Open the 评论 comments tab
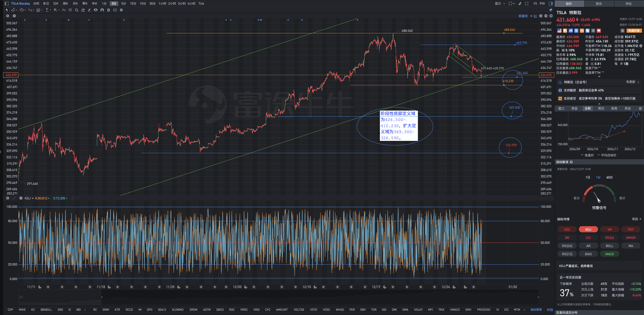 click(629, 3)
